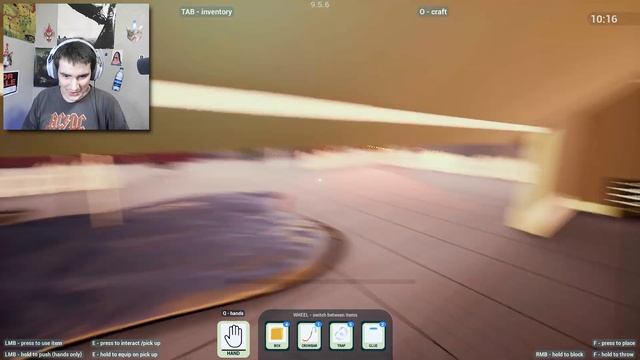Viewport: 640px width, 360px height.
Task: Click 'RMB - hold to block' hint
Action: tap(560, 354)
